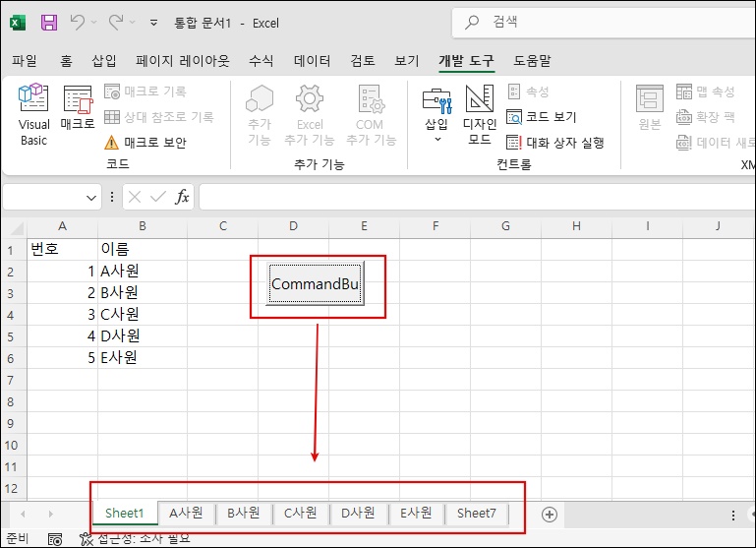Switch to the Home (홈) tab
The width and height of the screenshot is (756, 548).
pos(66,61)
